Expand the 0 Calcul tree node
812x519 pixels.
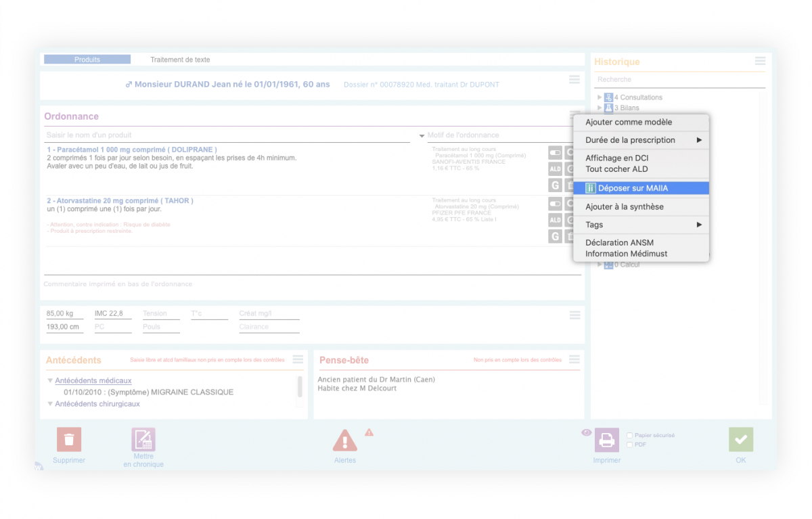pos(600,265)
